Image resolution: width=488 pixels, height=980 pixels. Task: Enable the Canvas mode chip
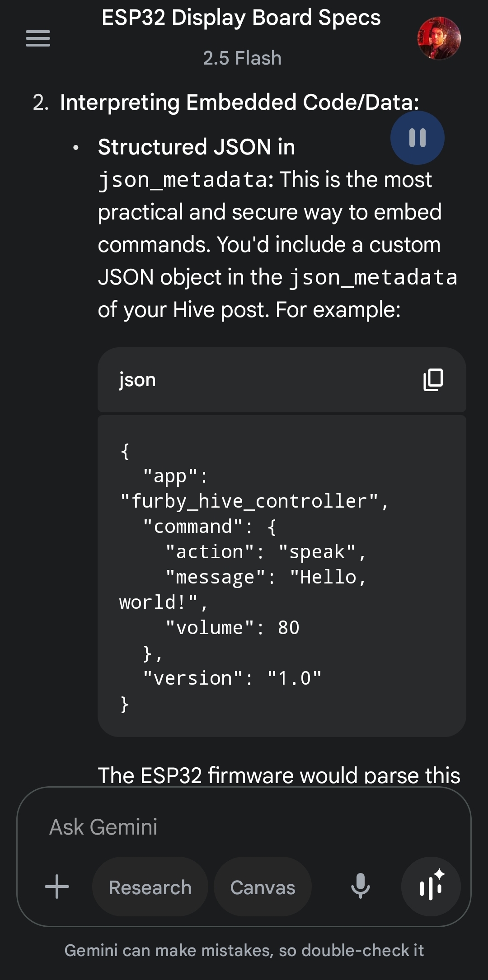click(x=263, y=887)
